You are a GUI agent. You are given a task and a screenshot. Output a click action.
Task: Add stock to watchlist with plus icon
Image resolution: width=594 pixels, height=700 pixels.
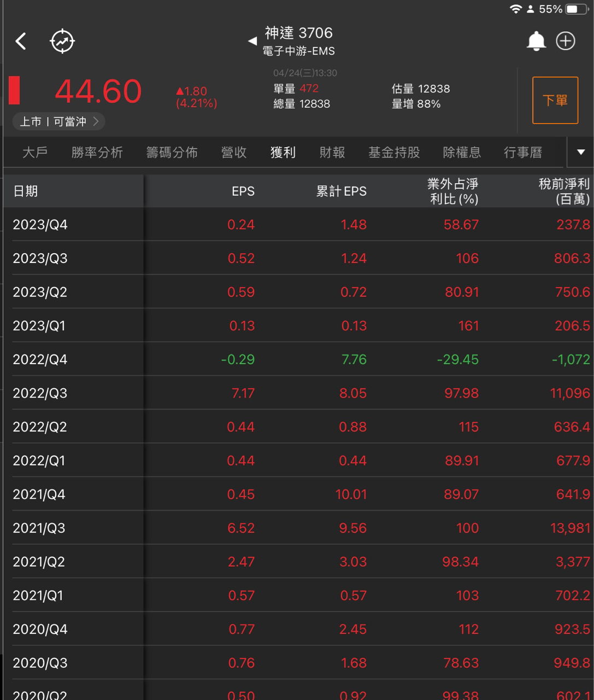[x=566, y=41]
